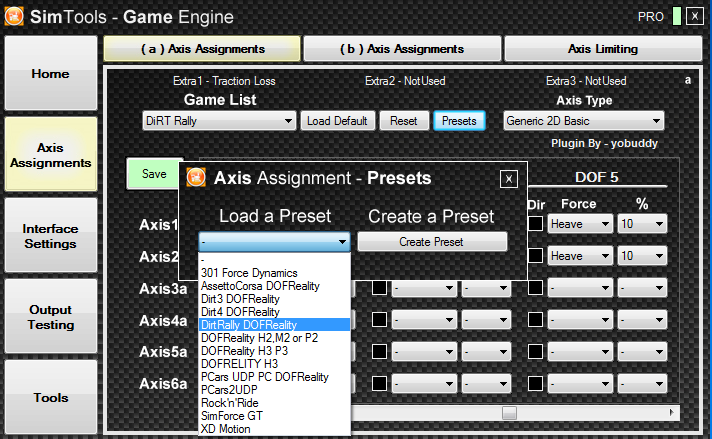
Task: Open Axis3a DOF 4 force dropdown
Action: tap(424, 288)
